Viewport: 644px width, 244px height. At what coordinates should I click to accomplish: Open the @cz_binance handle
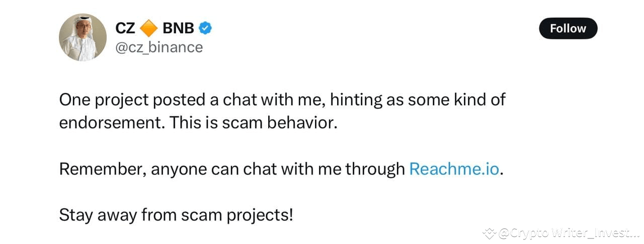[159, 47]
